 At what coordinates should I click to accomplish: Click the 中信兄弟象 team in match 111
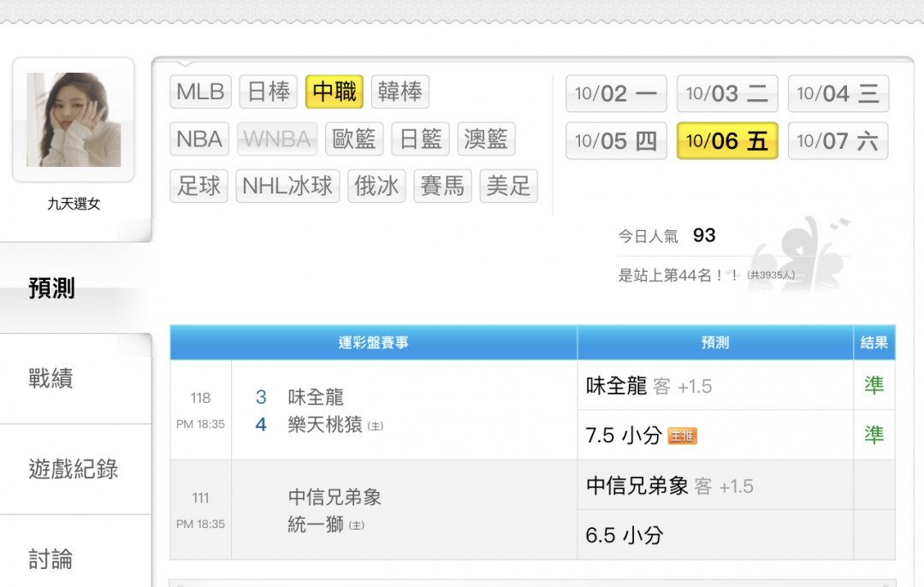point(335,497)
